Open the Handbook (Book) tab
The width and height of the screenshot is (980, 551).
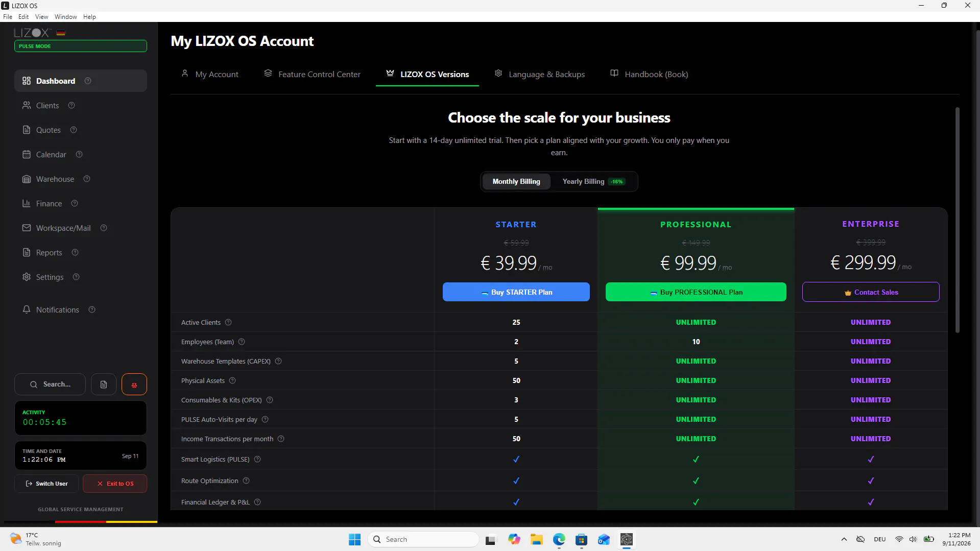click(649, 74)
